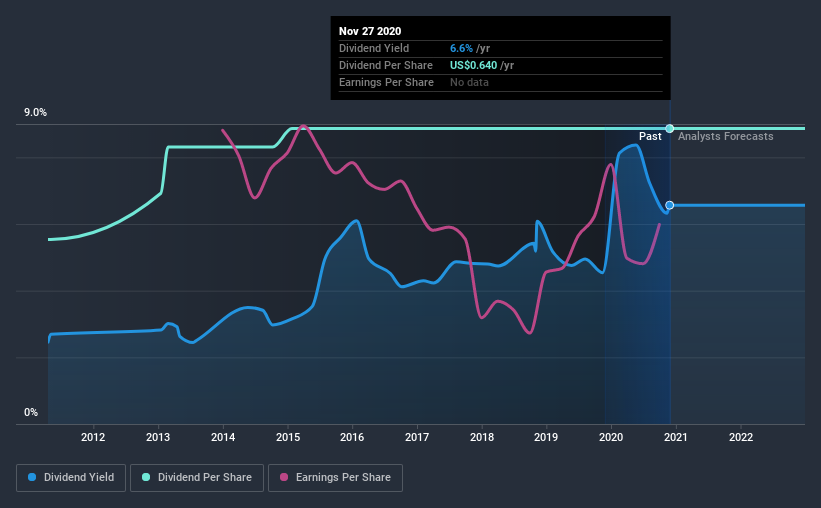Click the 9.0% y-axis label

35,113
